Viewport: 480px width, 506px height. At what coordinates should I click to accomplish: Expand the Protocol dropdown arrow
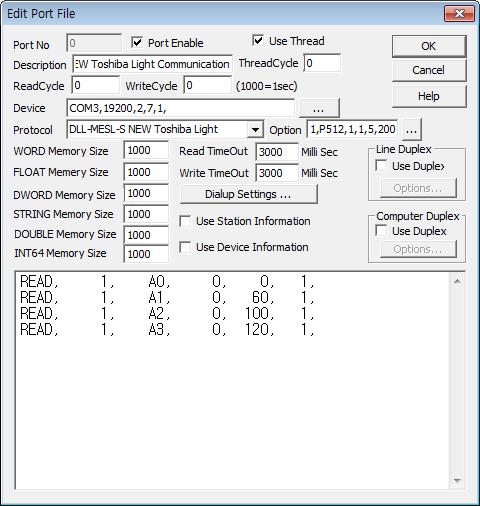coord(255,129)
